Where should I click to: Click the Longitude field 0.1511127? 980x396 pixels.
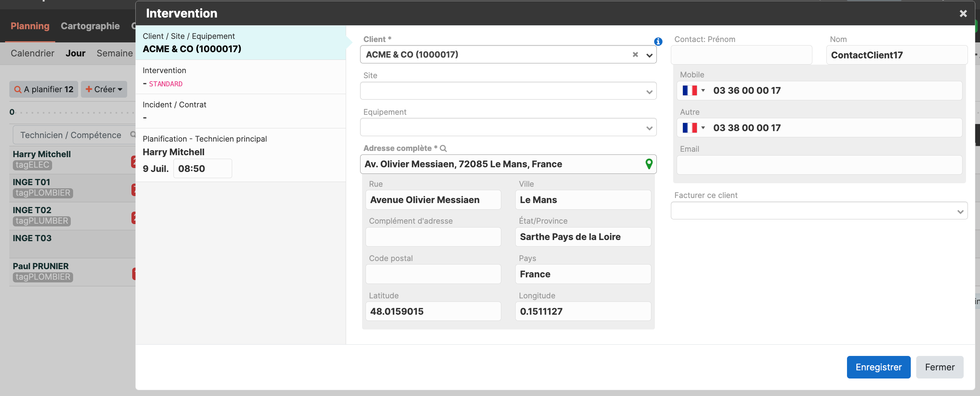point(583,311)
